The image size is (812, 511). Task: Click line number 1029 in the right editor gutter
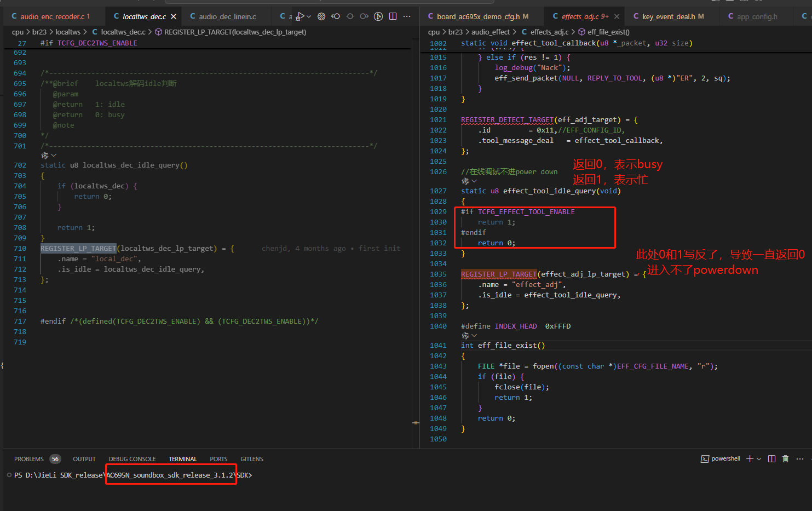pyautogui.click(x=438, y=212)
